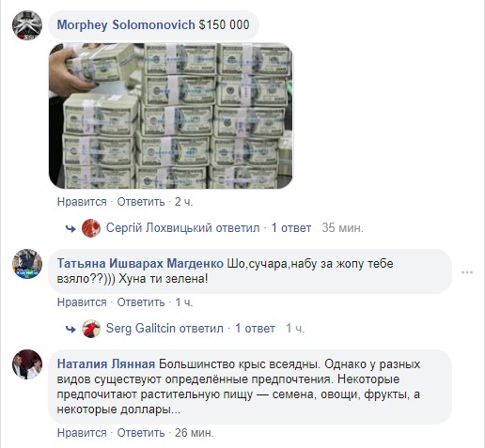Open three-dot options menu on Татьяна's comment
Viewport: 485px width, 448px height.
467,272
